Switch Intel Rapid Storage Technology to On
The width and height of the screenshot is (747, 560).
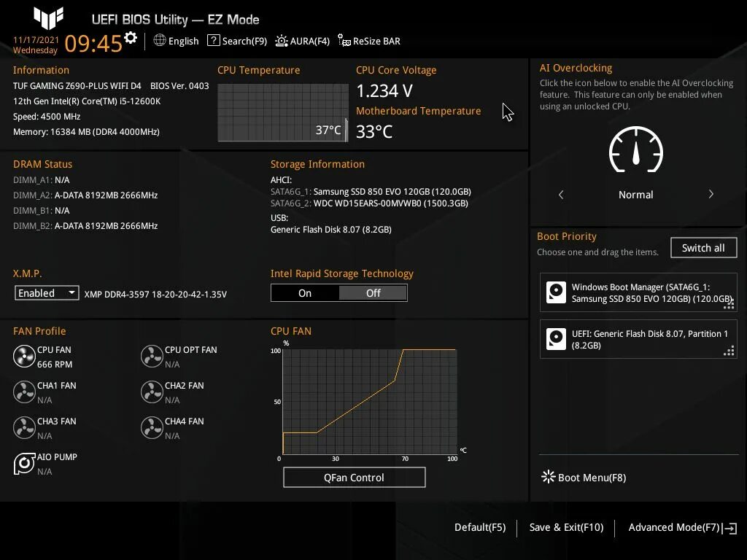coord(305,292)
